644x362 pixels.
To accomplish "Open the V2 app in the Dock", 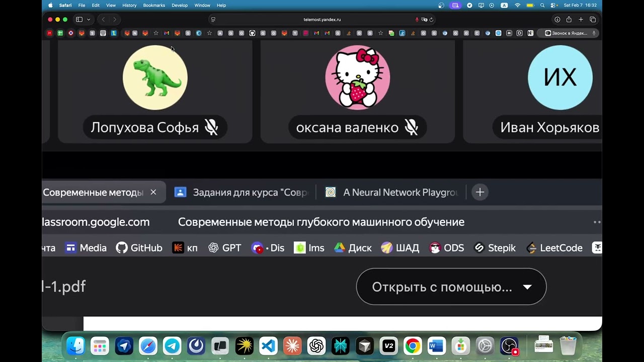I will click(388, 346).
